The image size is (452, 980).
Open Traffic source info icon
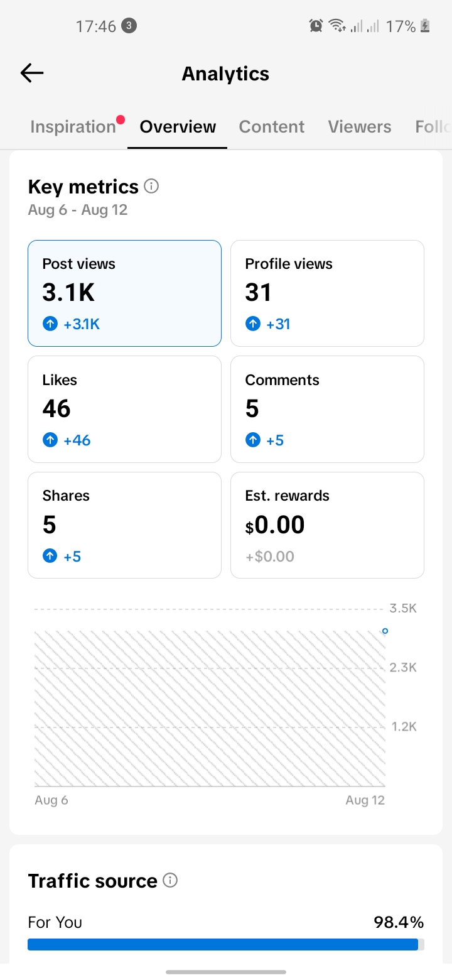pos(170,880)
